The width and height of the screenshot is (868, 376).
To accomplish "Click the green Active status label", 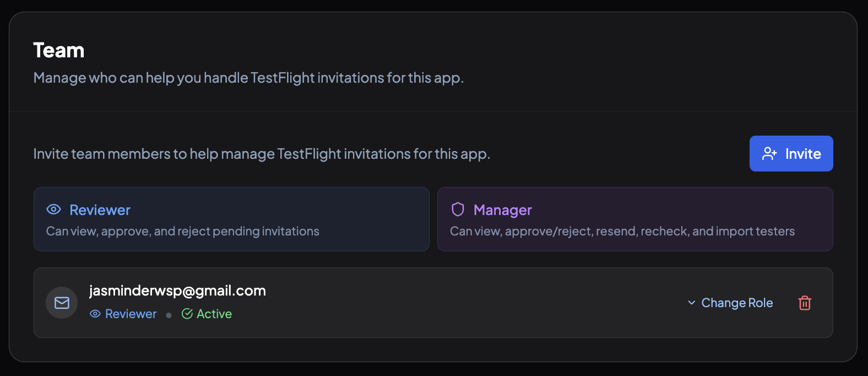I will (x=214, y=314).
